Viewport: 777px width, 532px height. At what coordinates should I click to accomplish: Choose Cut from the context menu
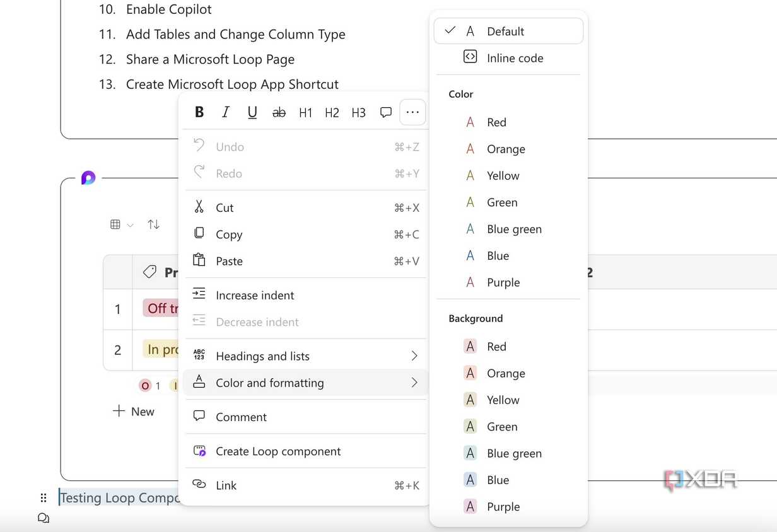tap(306, 207)
